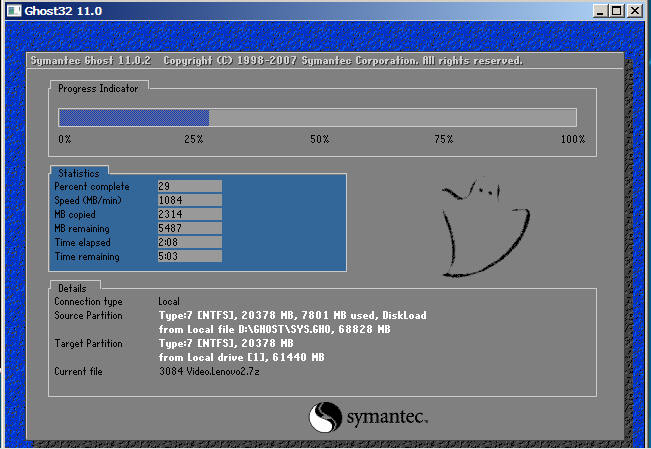Maximize the Ghost32 11.0 window
Screen dimensions: 651x449
[x=617, y=10]
